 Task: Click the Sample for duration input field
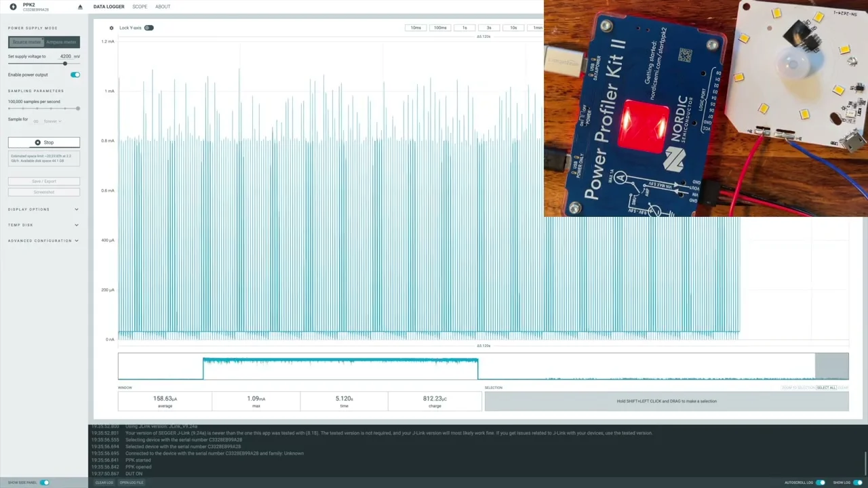(x=36, y=121)
